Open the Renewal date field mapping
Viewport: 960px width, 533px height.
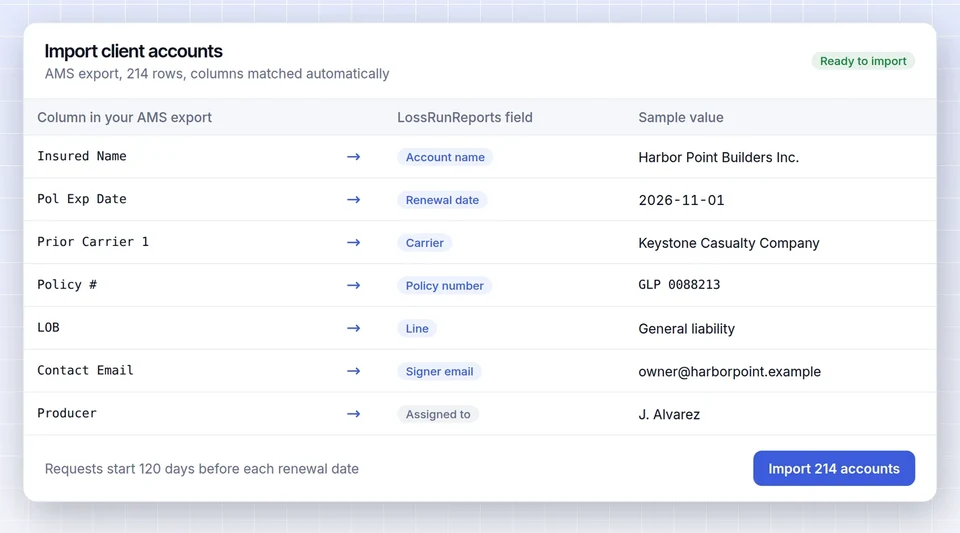click(x=442, y=200)
